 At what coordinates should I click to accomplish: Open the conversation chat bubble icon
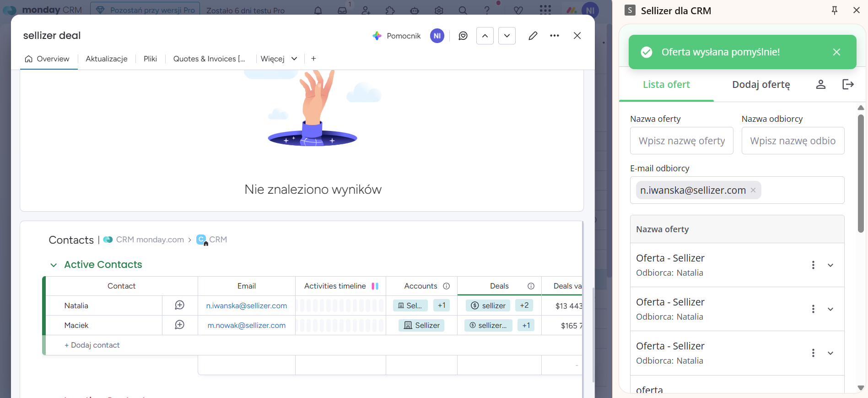tap(463, 36)
